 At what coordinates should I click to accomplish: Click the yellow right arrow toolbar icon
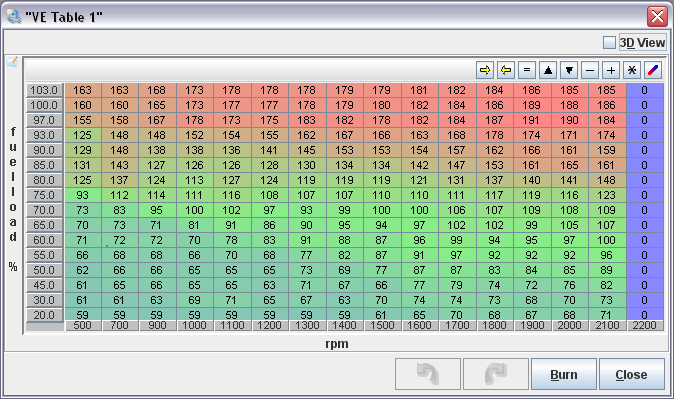[485, 70]
